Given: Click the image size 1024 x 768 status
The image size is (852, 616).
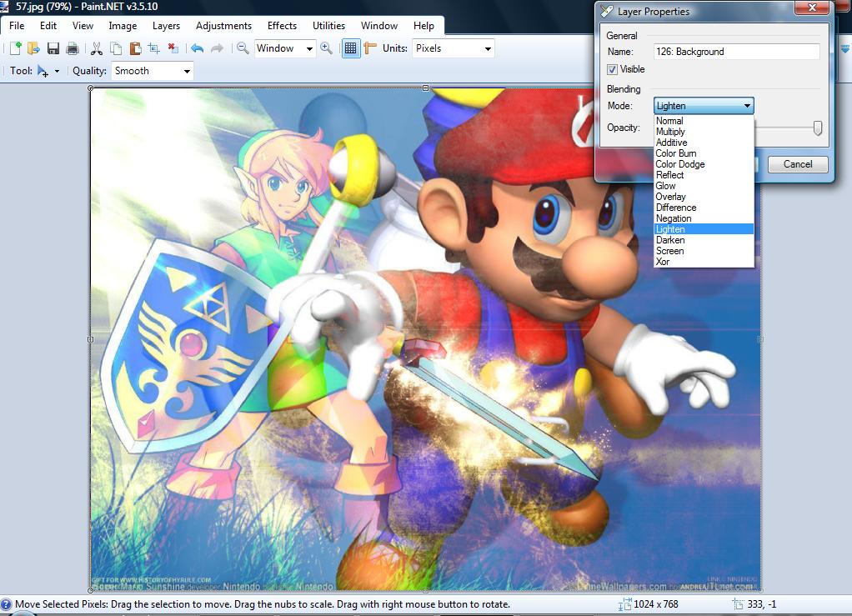Looking at the screenshot, I should [x=649, y=604].
